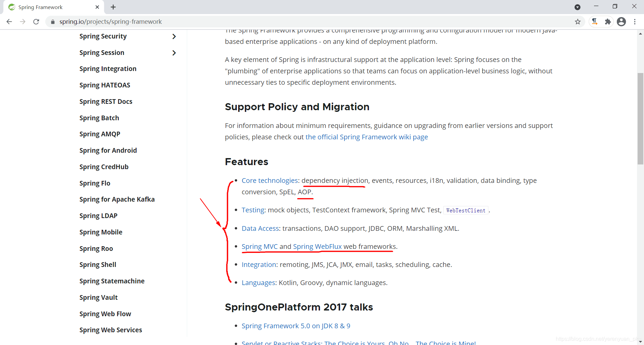Open the Core technologies link
This screenshot has height=345, width=644.
270,181
